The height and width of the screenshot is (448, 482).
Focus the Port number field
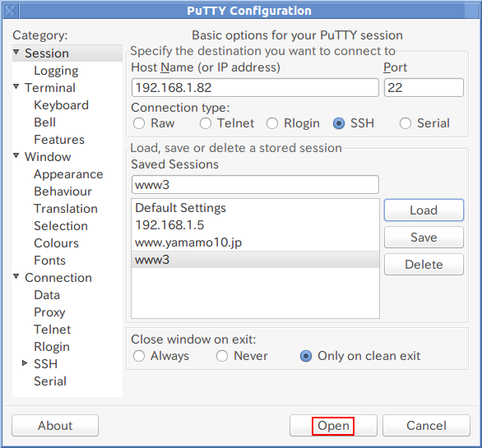(x=424, y=88)
